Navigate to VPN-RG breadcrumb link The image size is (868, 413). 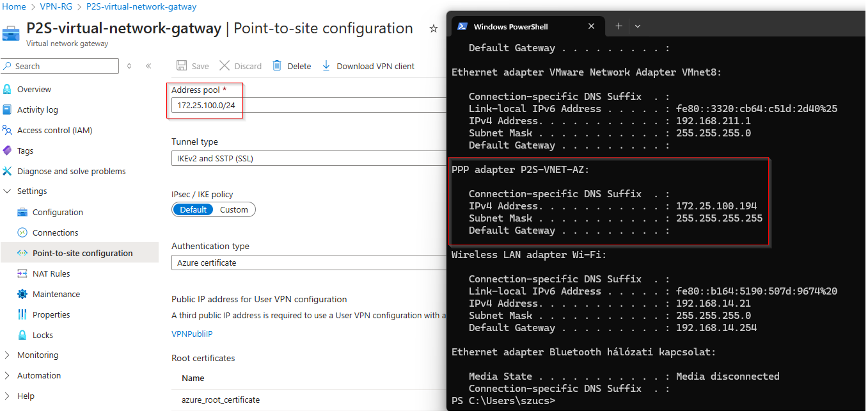tap(56, 7)
